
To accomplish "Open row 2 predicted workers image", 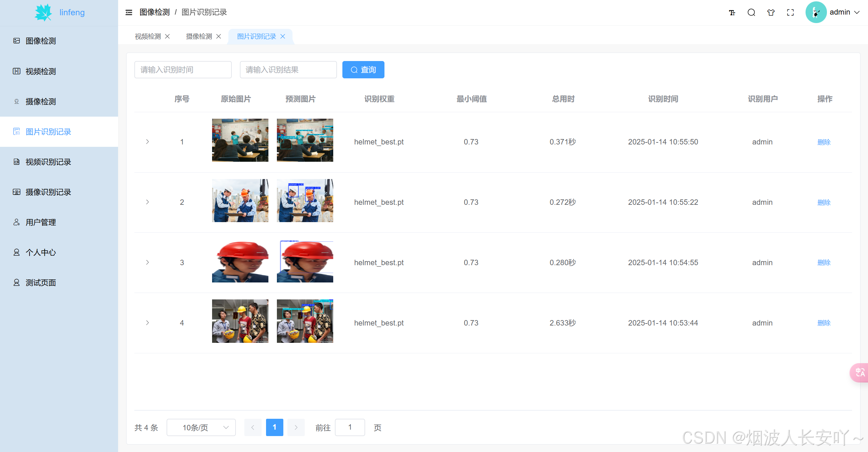I will pyautogui.click(x=305, y=200).
